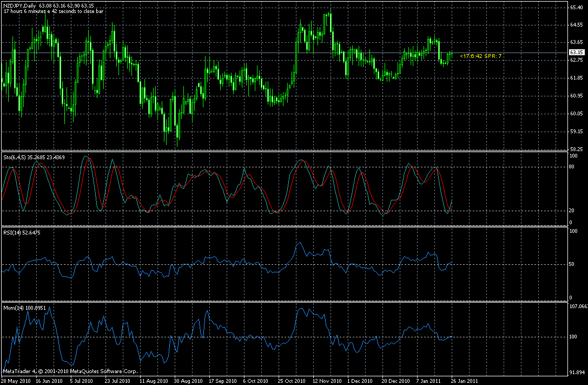Click the 64.55 price axis value
Viewport: 588px width, 385px height.
coord(577,25)
